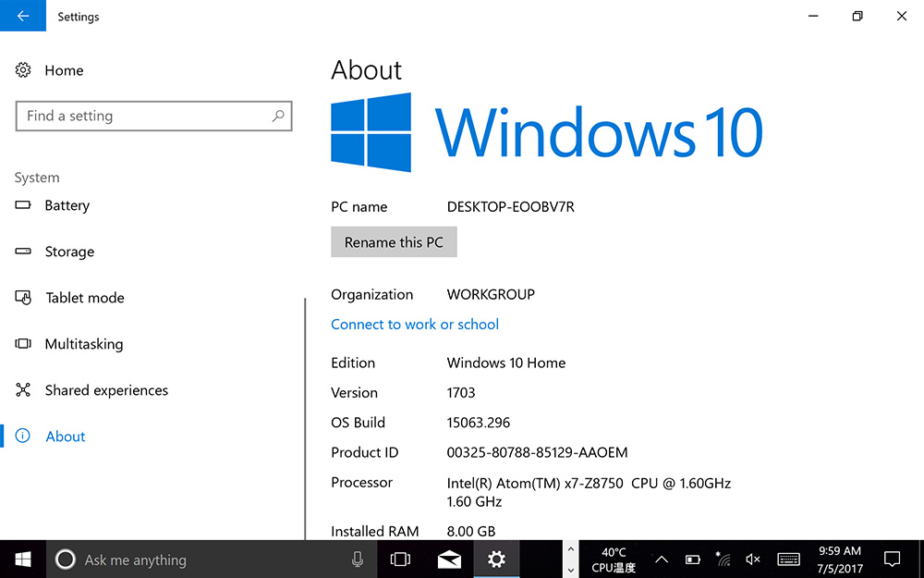Open the Windows Start menu

pyautogui.click(x=23, y=560)
